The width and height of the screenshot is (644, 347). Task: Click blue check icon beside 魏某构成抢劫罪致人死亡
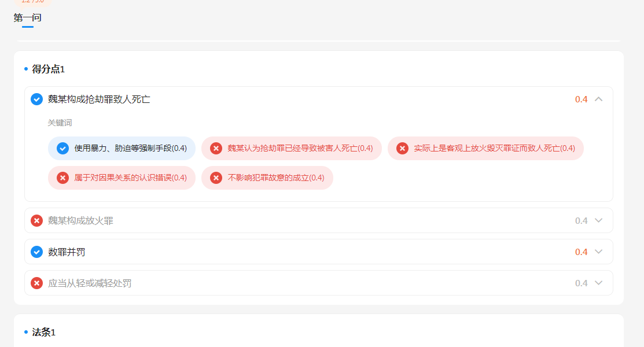tap(36, 99)
